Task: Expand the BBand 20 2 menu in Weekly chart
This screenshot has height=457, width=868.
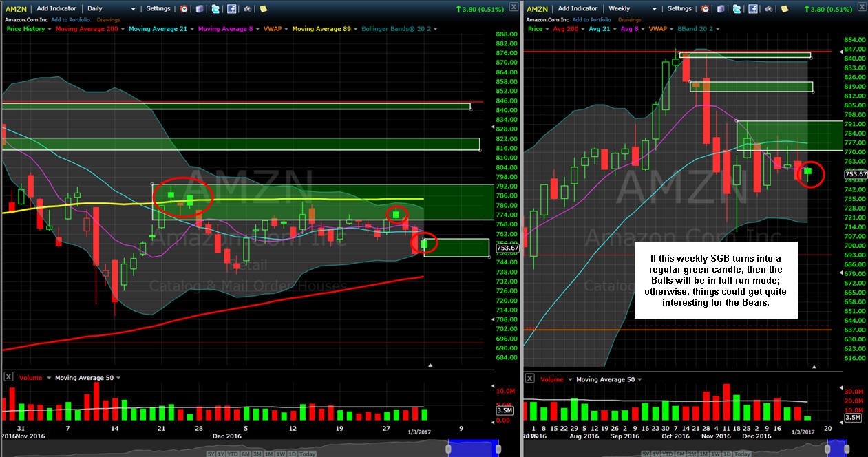Action: click(x=717, y=29)
